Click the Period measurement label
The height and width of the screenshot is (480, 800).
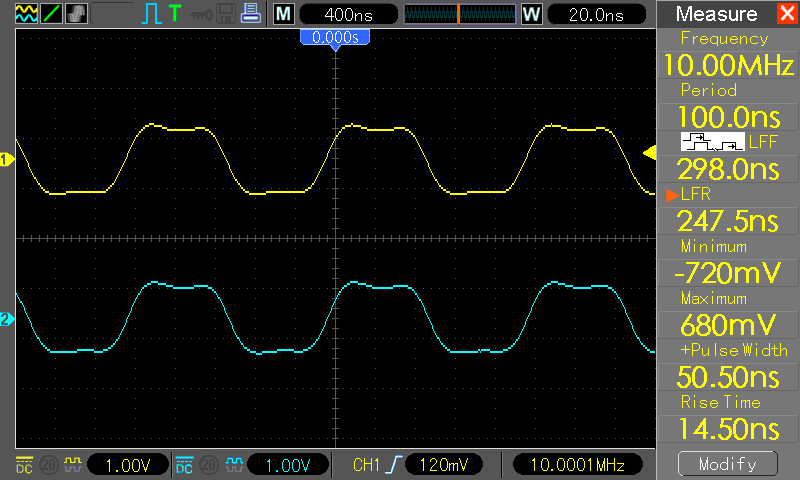(x=709, y=90)
